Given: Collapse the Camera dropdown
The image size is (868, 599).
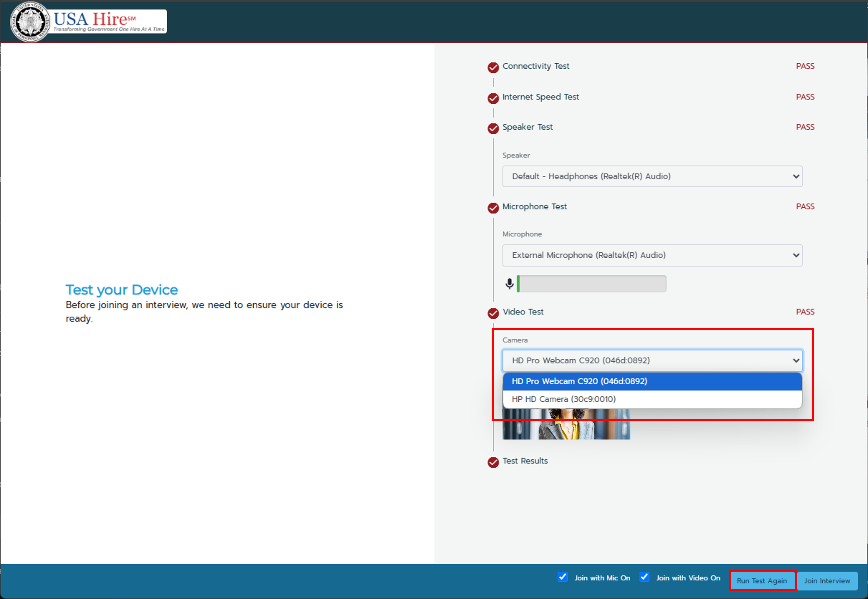Looking at the screenshot, I should pyautogui.click(x=653, y=360).
